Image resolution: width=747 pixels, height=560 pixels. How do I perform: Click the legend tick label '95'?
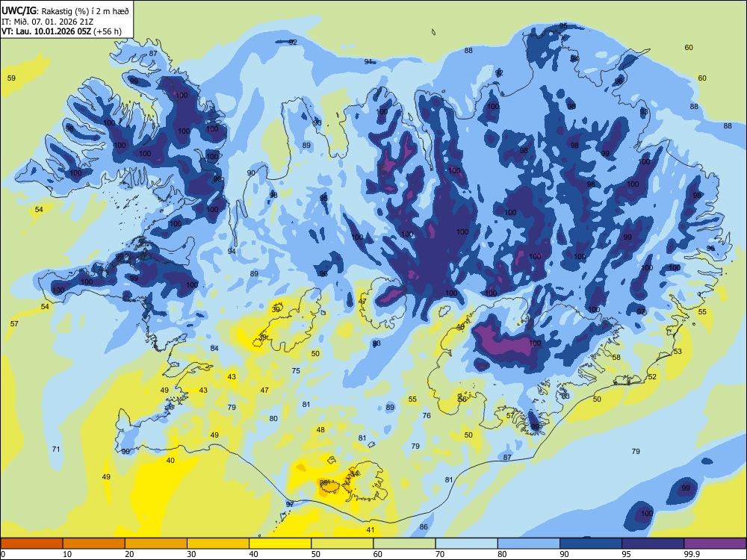click(x=626, y=554)
